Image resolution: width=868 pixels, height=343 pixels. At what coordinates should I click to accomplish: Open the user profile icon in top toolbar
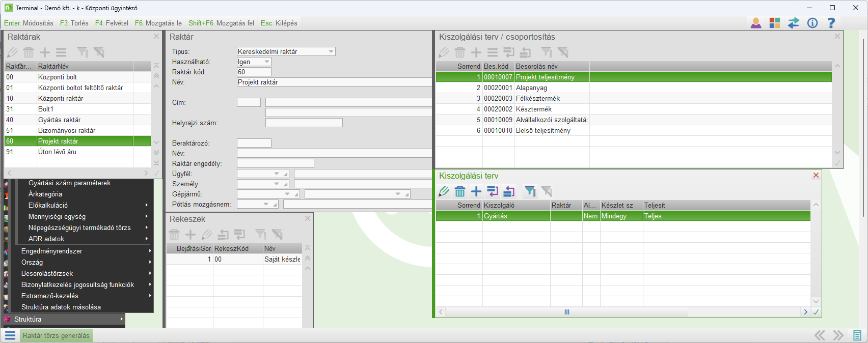pos(756,23)
